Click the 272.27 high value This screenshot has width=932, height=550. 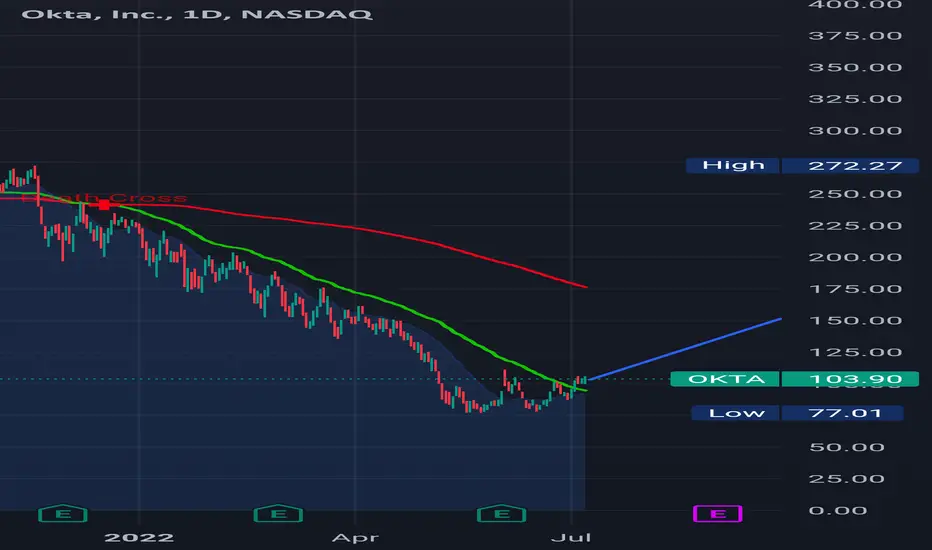[851, 165]
